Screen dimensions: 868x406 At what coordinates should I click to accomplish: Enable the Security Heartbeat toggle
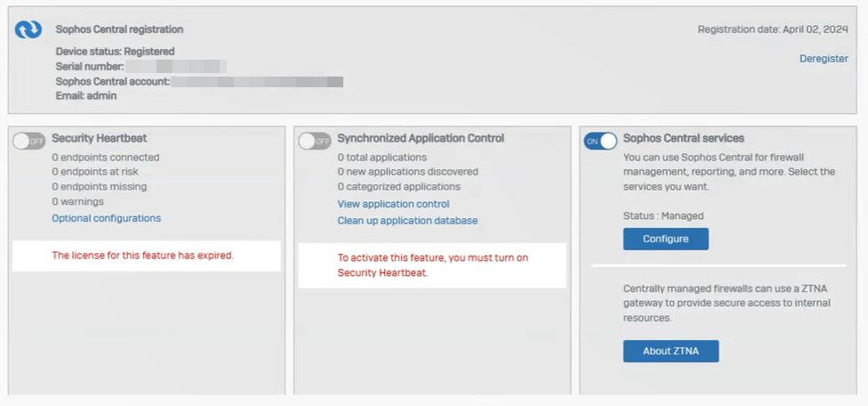(29, 141)
